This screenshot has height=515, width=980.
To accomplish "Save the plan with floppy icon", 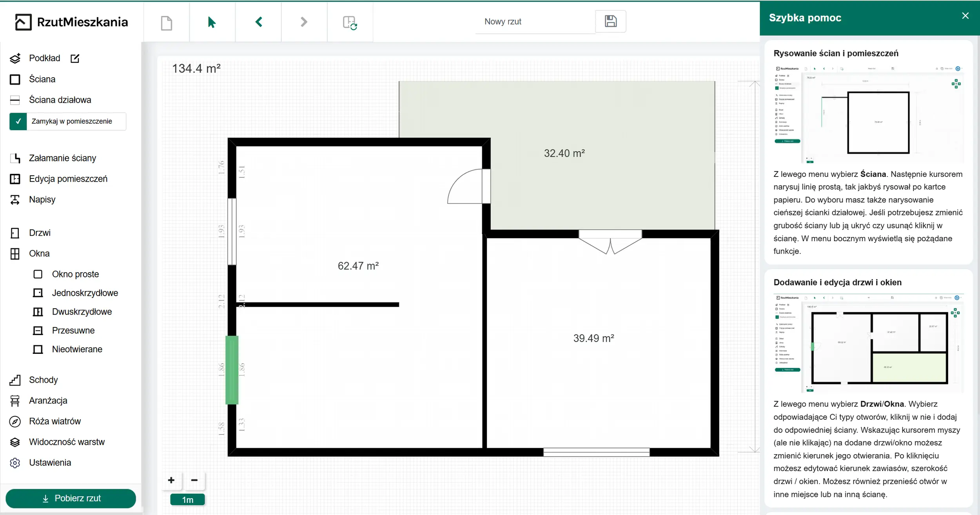I will 610,21.
